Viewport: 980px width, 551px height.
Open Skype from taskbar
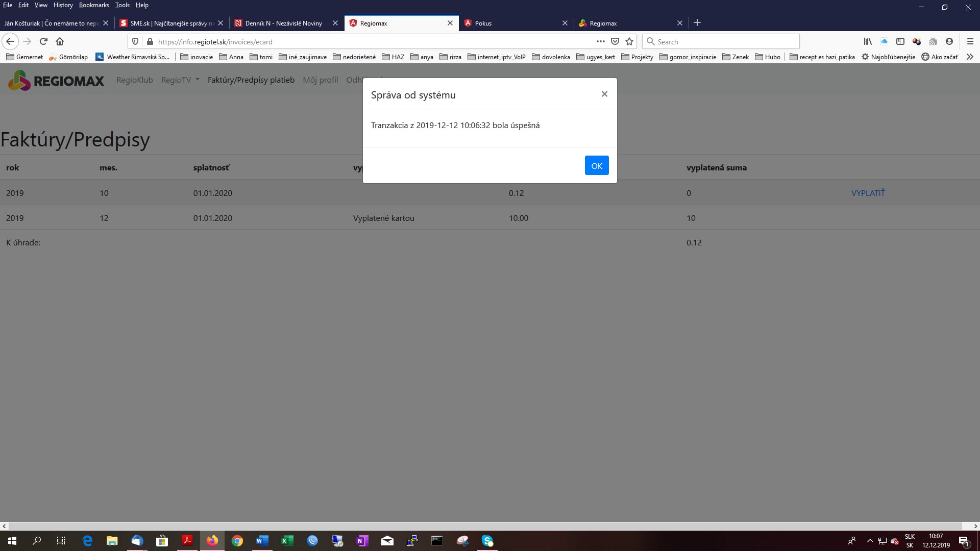[487, 541]
